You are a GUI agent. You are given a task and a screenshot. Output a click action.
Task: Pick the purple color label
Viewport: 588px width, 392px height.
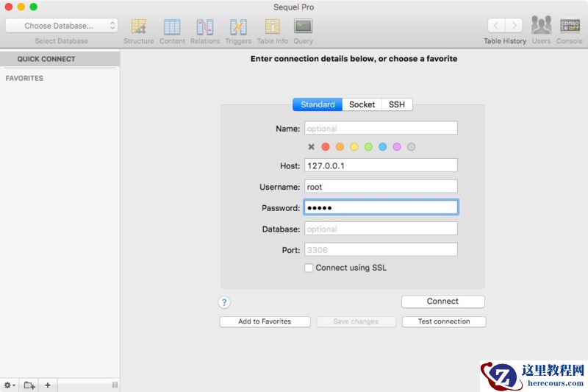397,146
